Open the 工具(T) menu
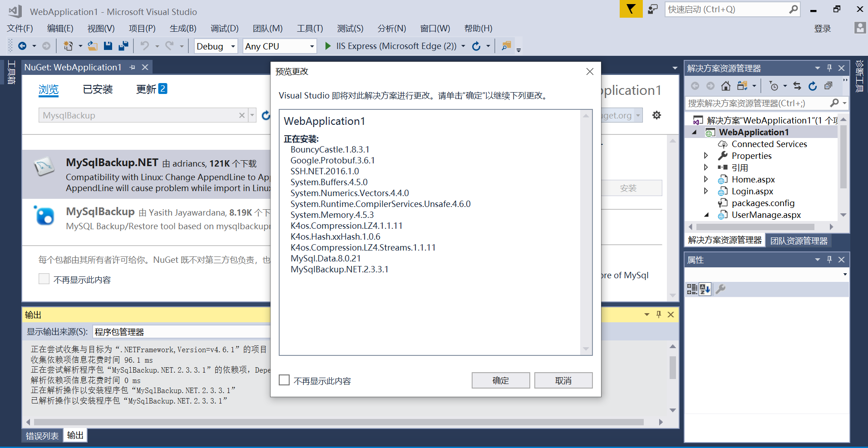868x448 pixels. (310, 28)
